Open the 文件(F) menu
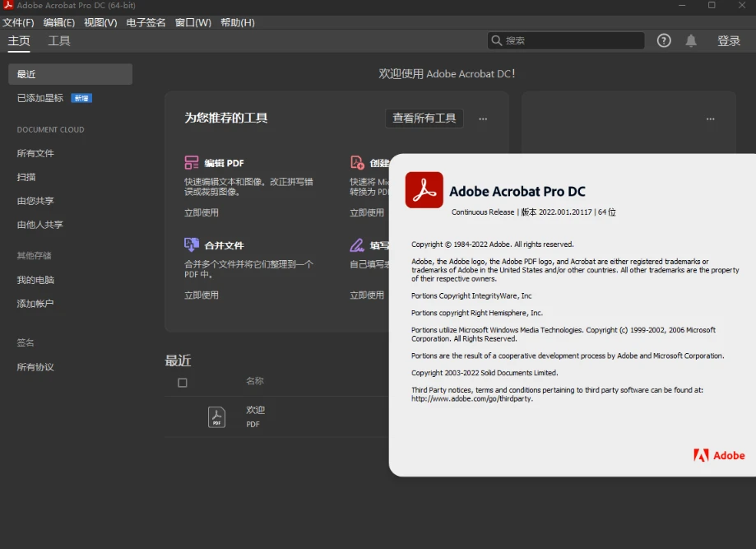Viewport: 756px width, 549px height. 18,23
